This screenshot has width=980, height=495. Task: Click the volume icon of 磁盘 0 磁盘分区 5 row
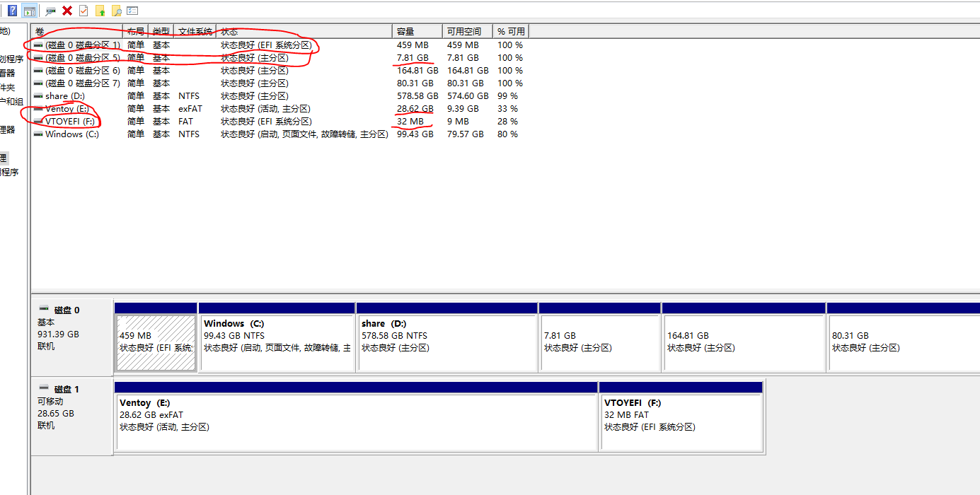click(x=38, y=58)
